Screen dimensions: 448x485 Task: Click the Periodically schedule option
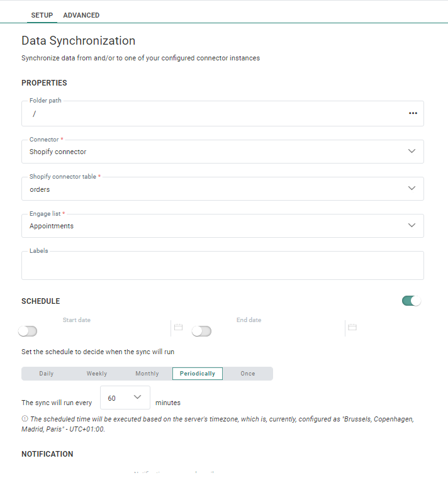[x=198, y=374]
